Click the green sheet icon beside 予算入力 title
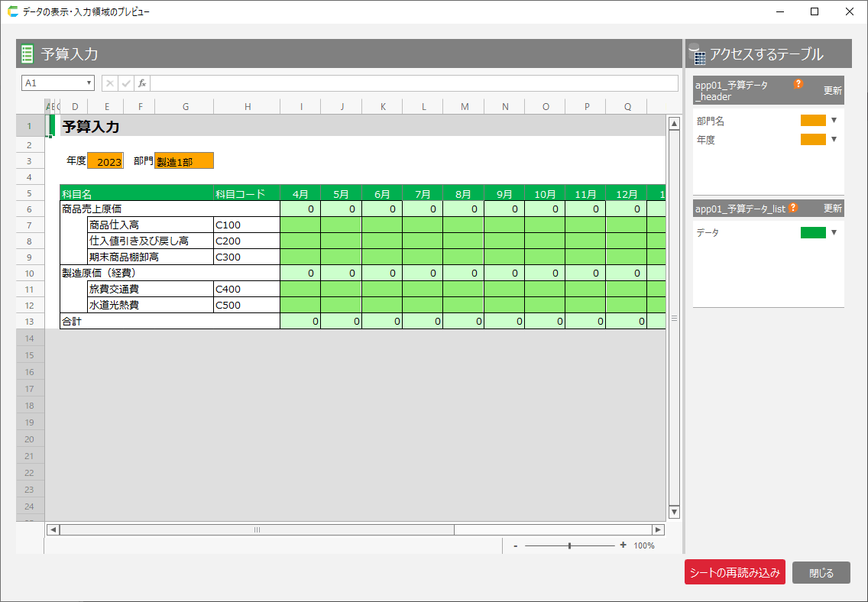This screenshot has height=602, width=868. point(28,53)
